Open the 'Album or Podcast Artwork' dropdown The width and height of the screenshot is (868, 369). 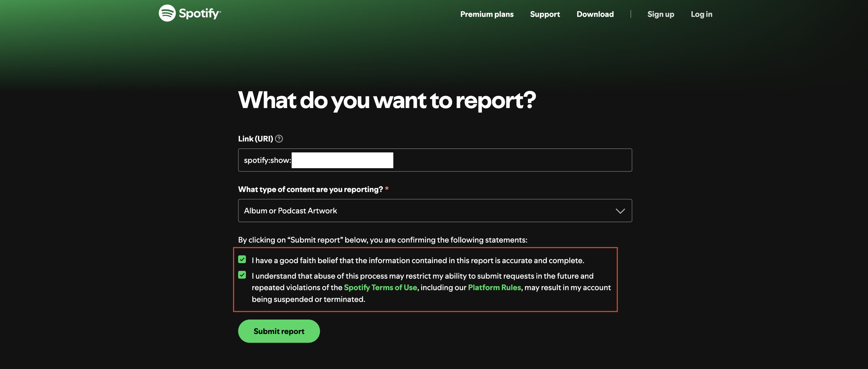pyautogui.click(x=435, y=211)
